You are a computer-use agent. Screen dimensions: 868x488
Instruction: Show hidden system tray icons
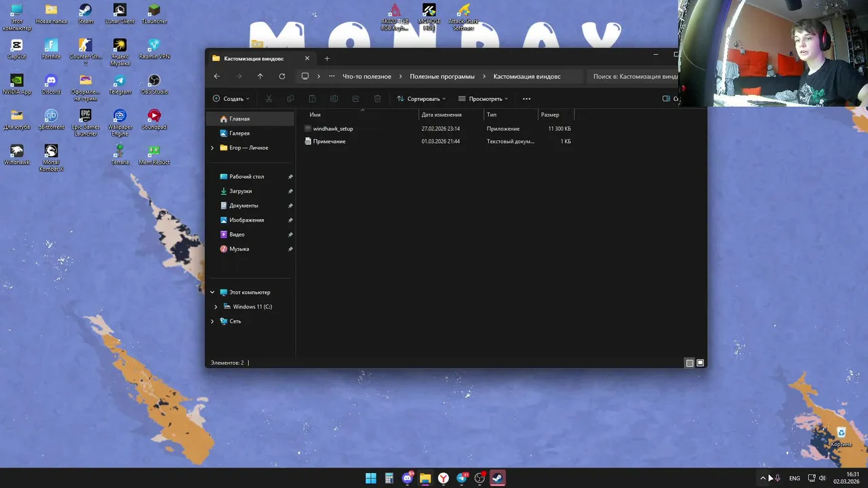(763, 478)
